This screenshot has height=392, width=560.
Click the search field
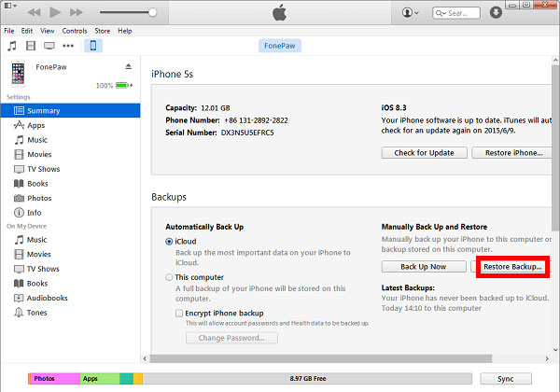tap(456, 13)
